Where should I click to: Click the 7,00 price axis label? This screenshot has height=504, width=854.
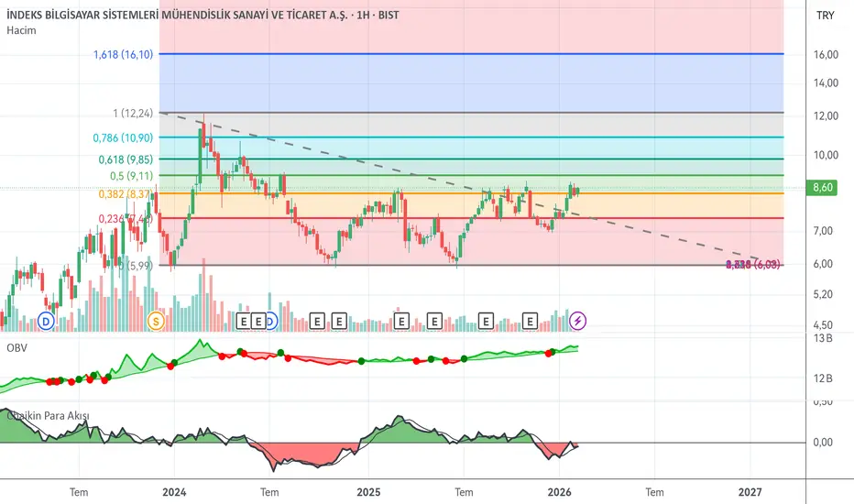click(x=823, y=231)
